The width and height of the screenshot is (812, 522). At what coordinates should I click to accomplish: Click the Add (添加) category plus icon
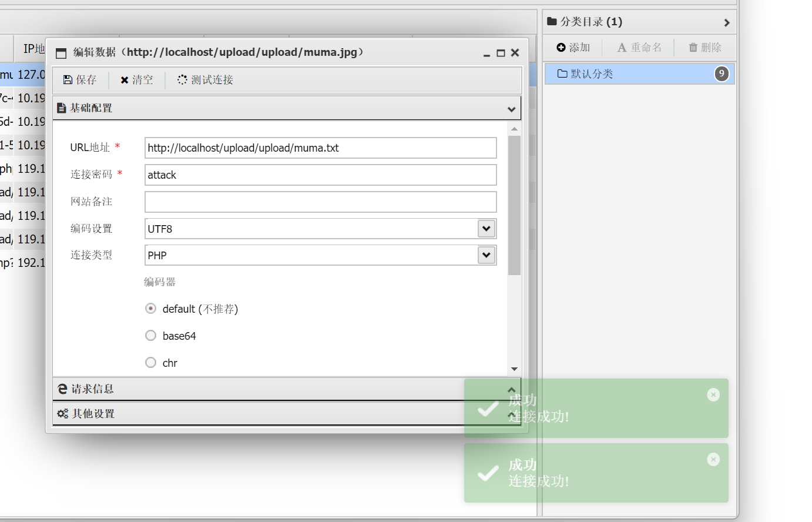point(561,48)
